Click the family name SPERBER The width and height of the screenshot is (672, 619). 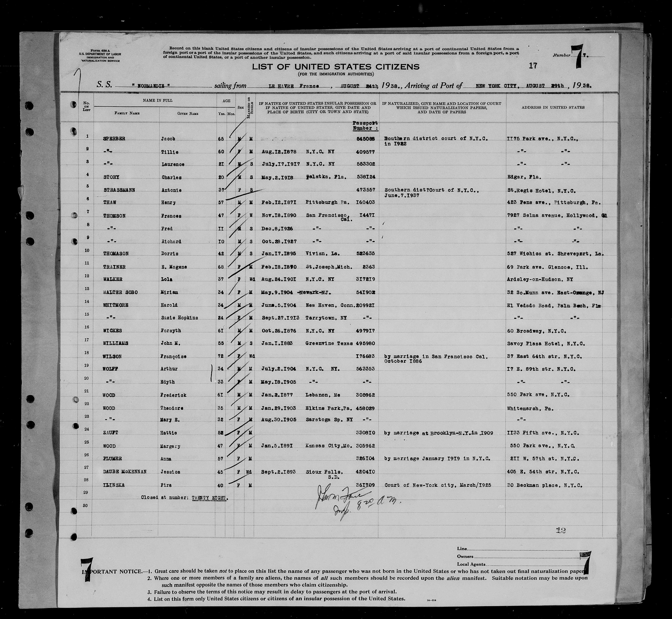tap(114, 139)
